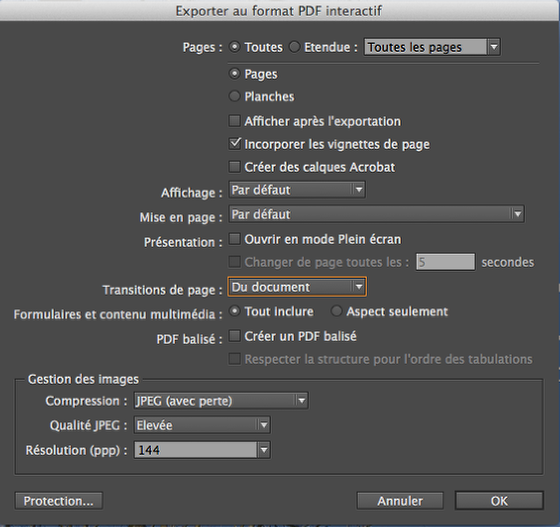The width and height of the screenshot is (560, 527).
Task: Expand the Mise en page dropdown
Action: point(376,214)
